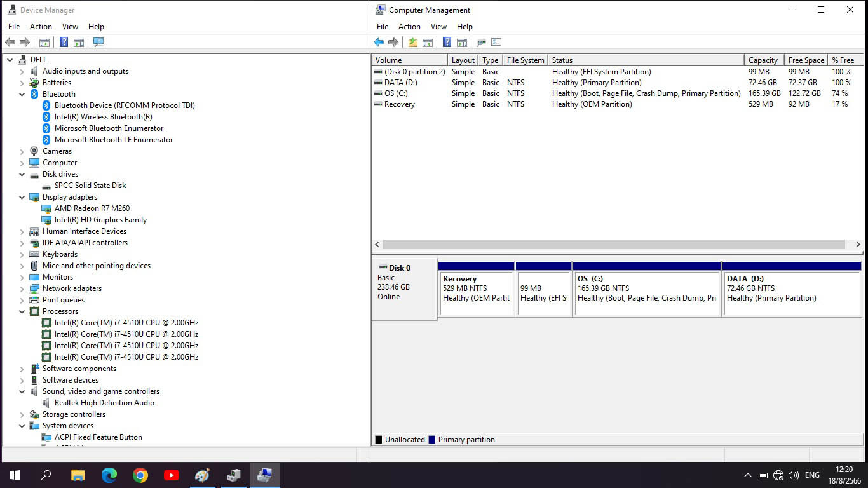Click the Up One Level folder icon
868x488 pixels.
[x=413, y=43]
